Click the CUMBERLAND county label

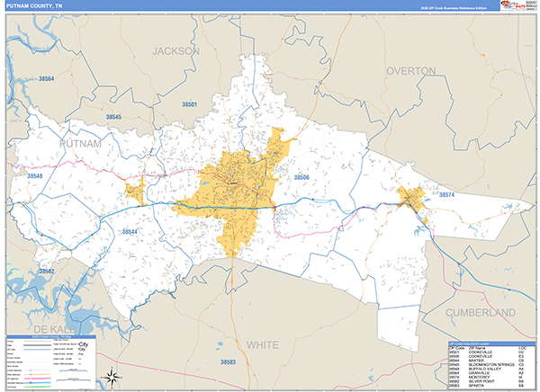[481, 313]
